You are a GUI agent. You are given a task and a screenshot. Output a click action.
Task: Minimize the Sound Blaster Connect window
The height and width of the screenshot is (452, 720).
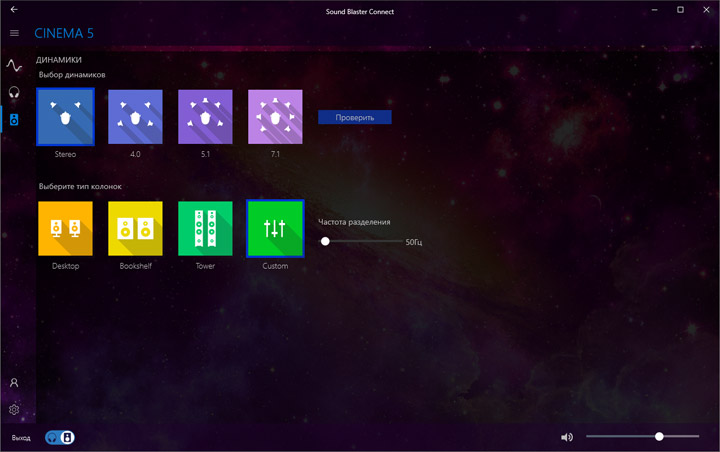coord(654,9)
